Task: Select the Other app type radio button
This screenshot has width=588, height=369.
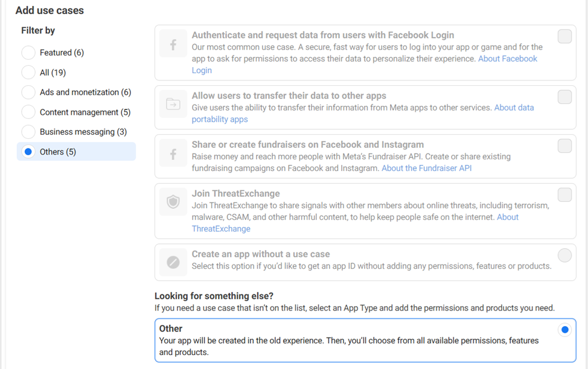Action: tap(564, 330)
